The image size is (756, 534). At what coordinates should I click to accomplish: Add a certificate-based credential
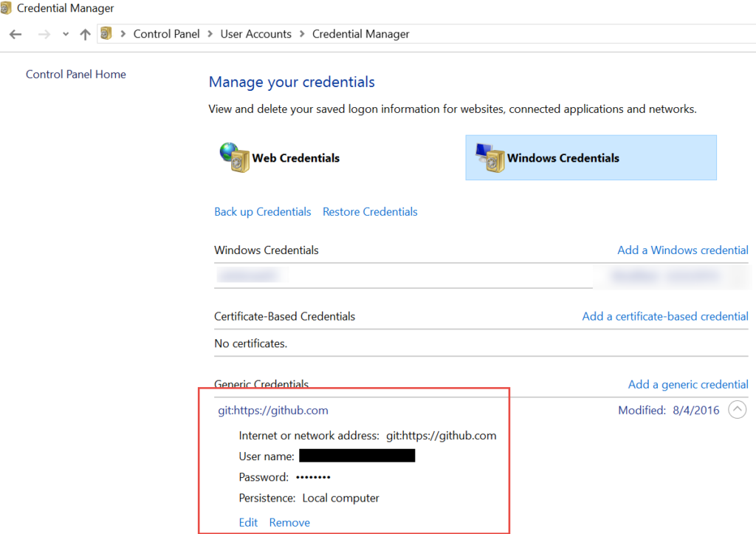[665, 316]
